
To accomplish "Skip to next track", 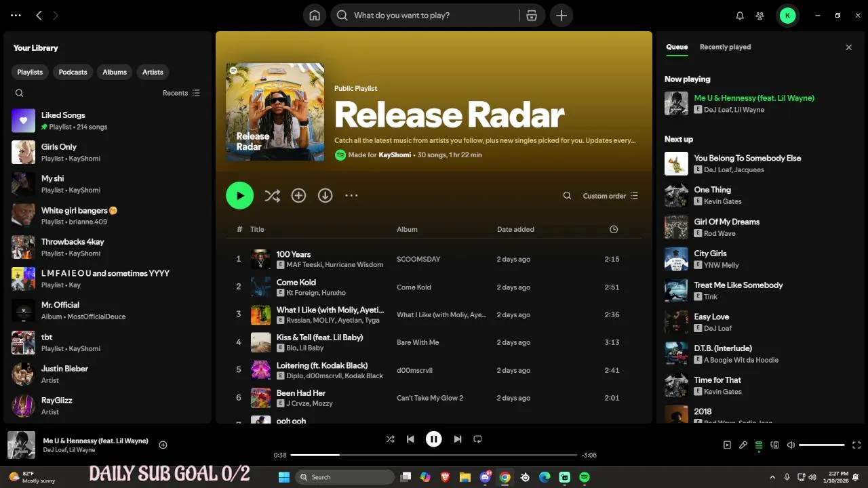I will point(458,439).
